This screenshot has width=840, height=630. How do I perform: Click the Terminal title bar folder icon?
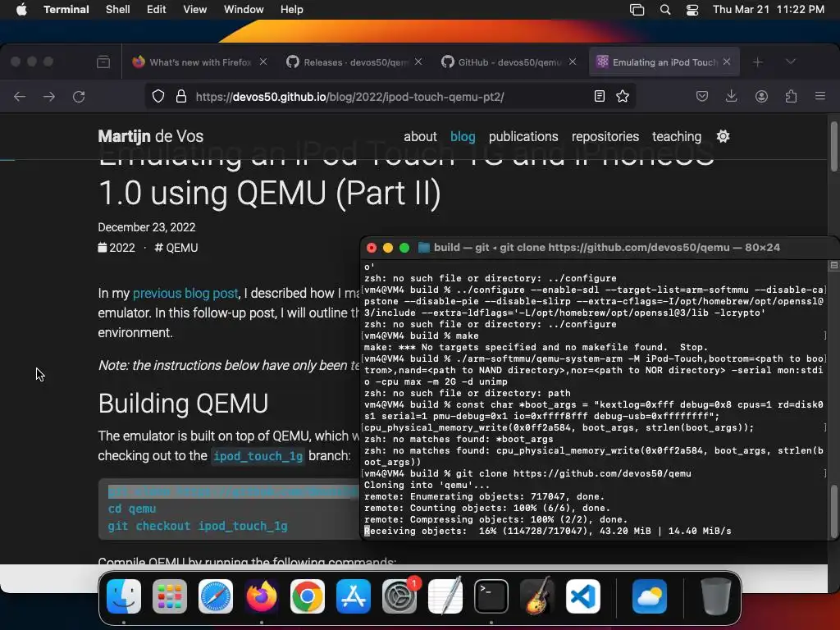pos(424,248)
